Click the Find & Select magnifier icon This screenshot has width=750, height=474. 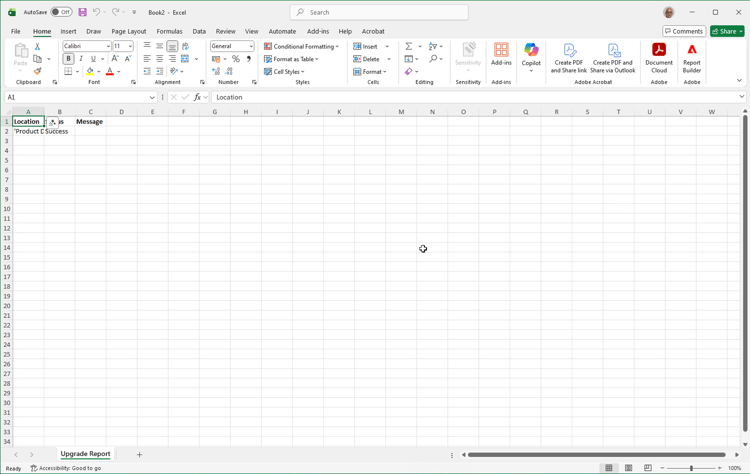coord(433,58)
